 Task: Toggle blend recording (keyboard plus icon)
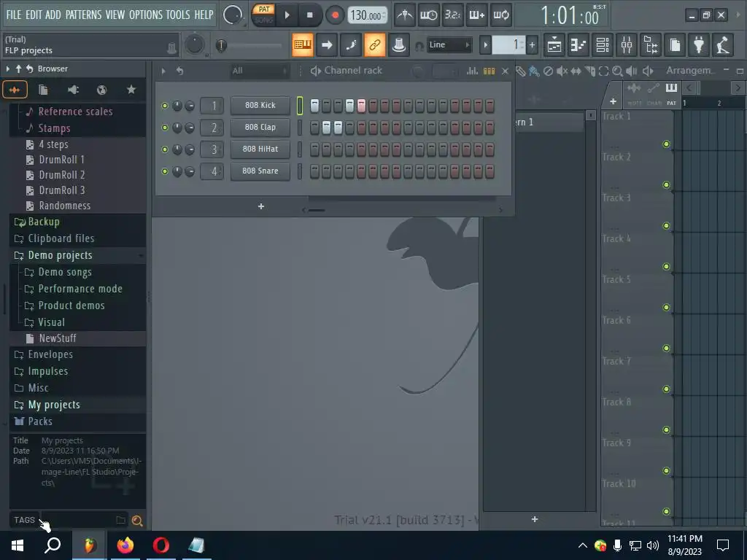pyautogui.click(x=476, y=15)
